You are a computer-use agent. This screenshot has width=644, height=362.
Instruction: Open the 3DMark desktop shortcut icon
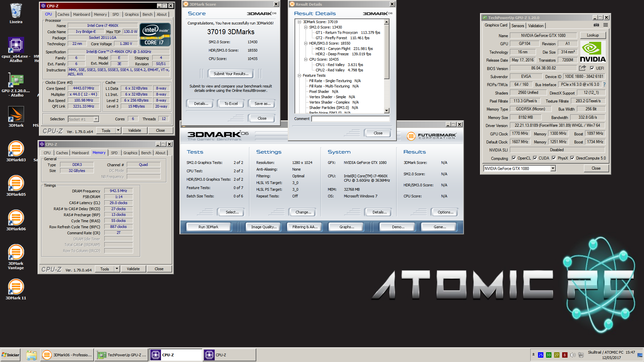point(16,117)
